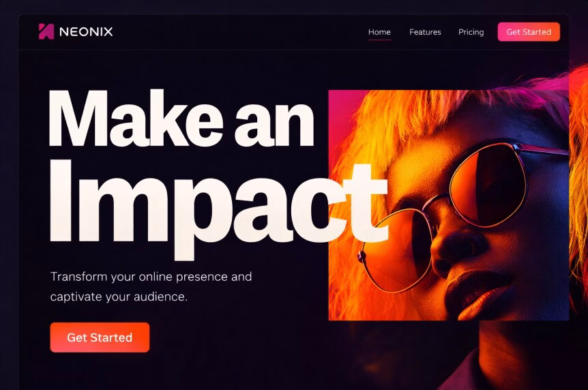The width and height of the screenshot is (588, 390).
Task: Click the orange Get Started hero button
Action: coord(100,337)
